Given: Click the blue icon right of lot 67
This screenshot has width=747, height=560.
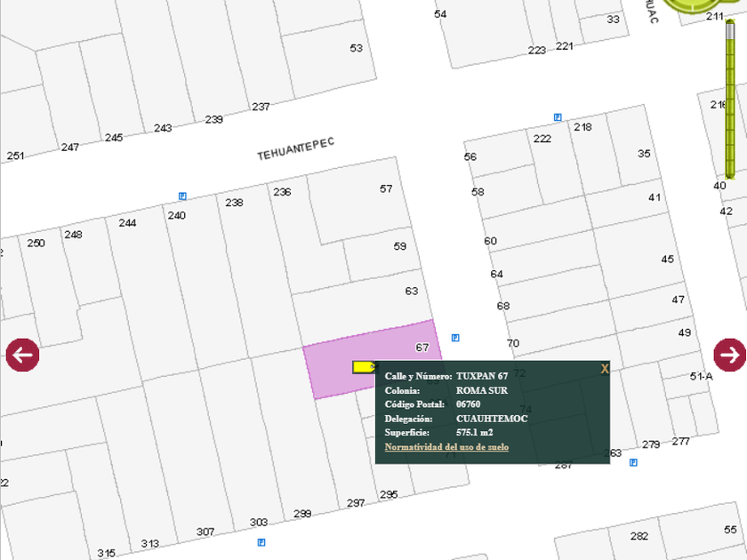Looking at the screenshot, I should click(x=455, y=338).
